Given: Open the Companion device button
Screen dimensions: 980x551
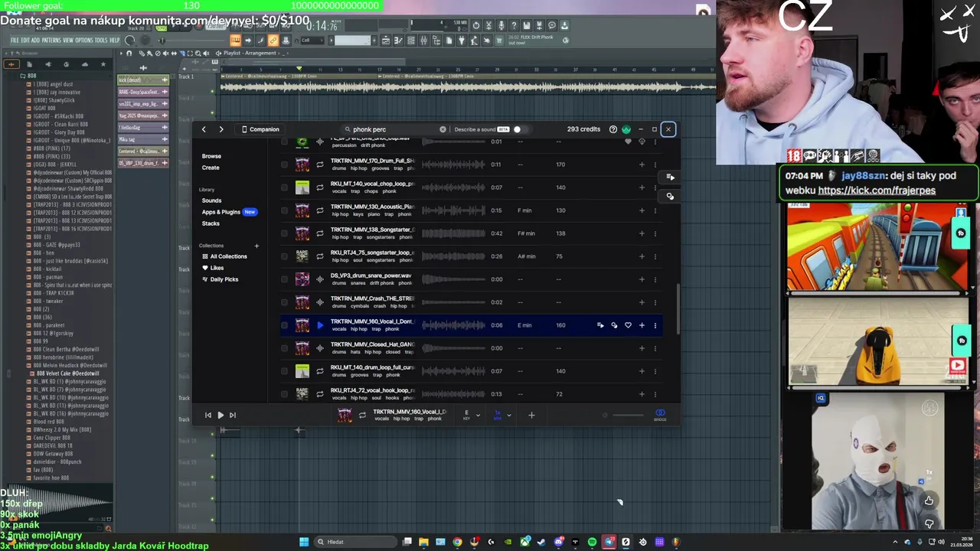Looking at the screenshot, I should pos(260,129).
